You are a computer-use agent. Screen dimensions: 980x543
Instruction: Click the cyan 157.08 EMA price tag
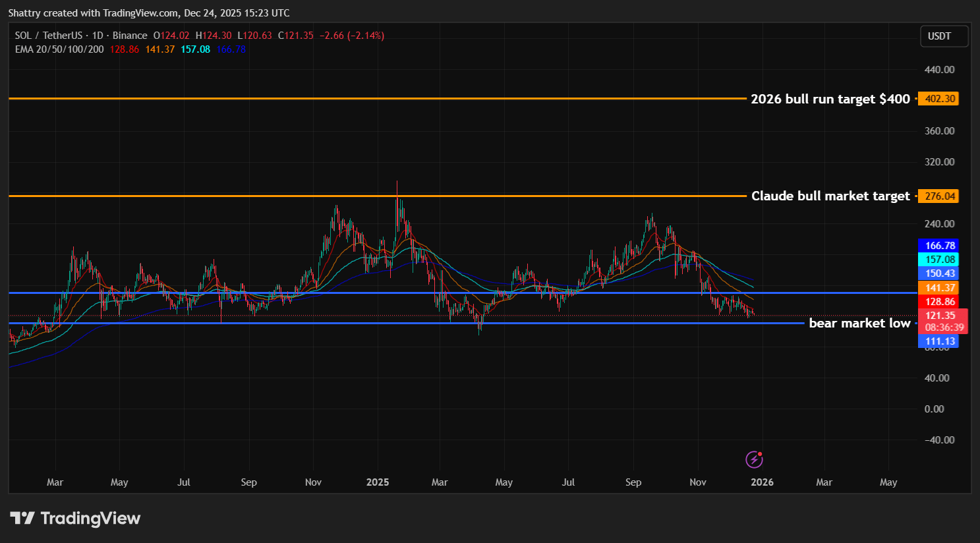(x=939, y=260)
